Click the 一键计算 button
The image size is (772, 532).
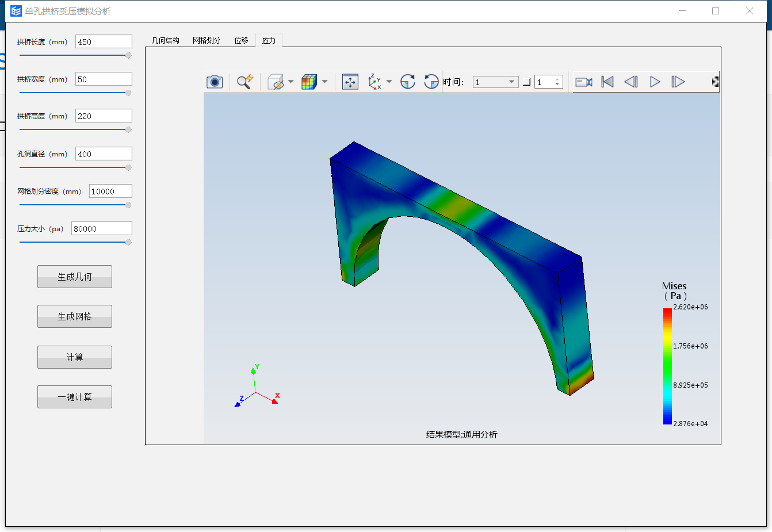[x=75, y=397]
